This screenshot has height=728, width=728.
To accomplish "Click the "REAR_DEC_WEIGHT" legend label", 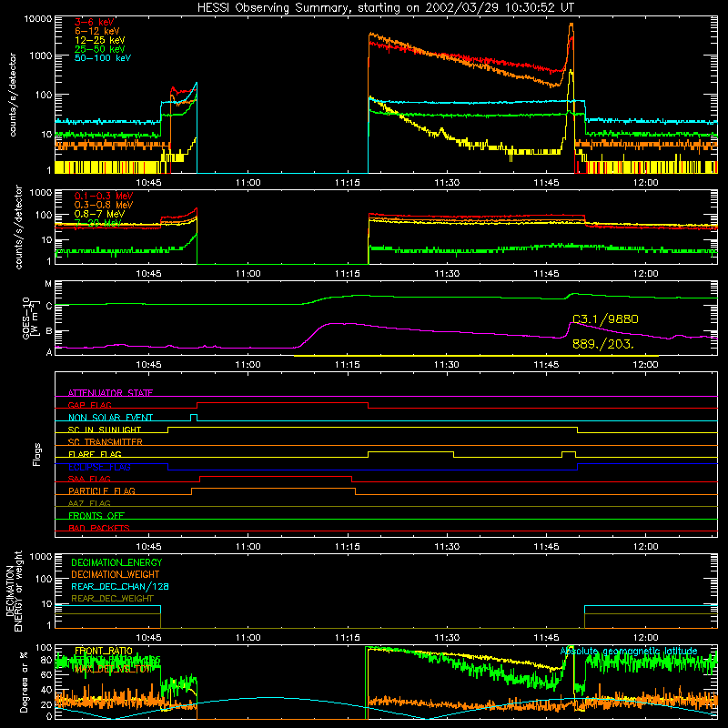I will [x=112, y=599].
